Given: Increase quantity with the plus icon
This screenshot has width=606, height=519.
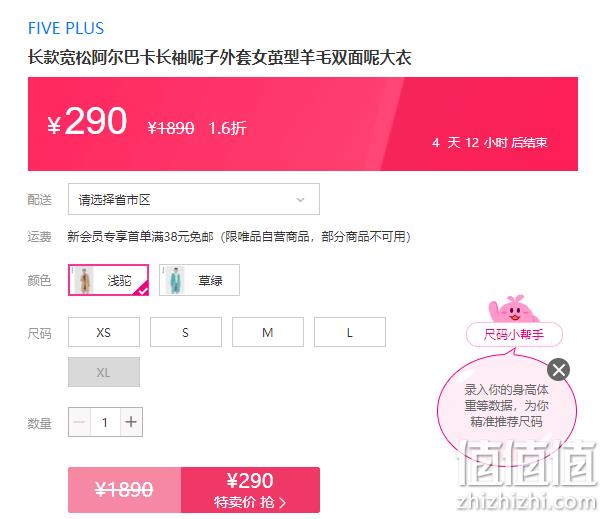Looking at the screenshot, I should [131, 422].
